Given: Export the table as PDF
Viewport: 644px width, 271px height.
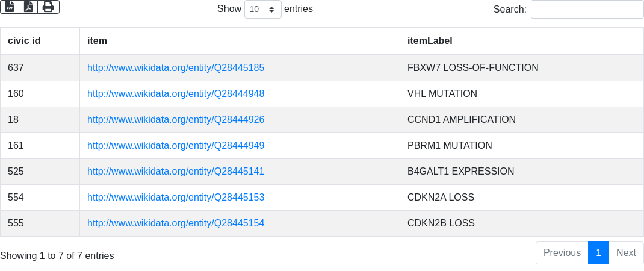Looking at the screenshot, I should 28,7.
